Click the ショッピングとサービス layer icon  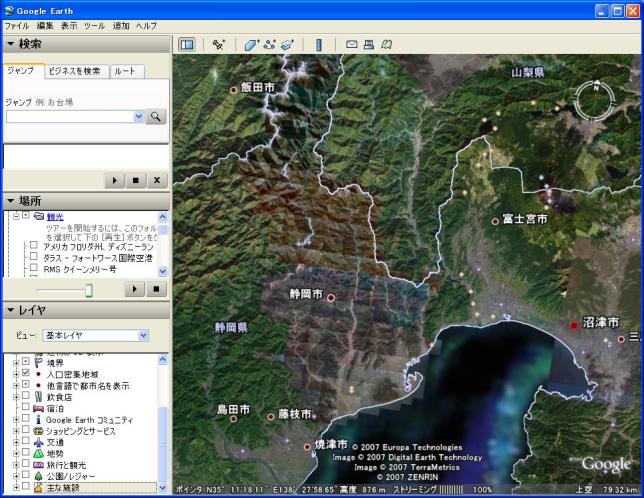pyautogui.click(x=38, y=431)
